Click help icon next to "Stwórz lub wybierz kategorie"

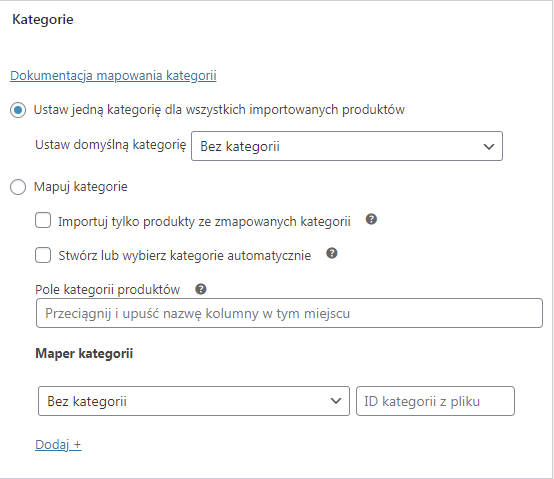pyautogui.click(x=332, y=253)
